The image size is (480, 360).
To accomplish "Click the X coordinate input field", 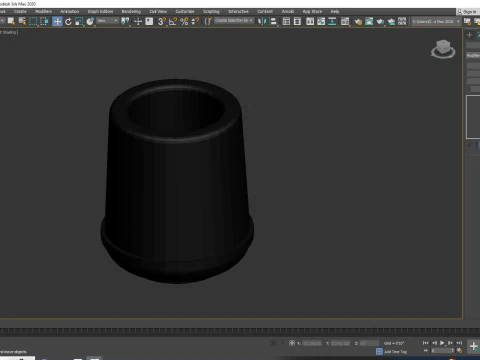I will (311, 343).
